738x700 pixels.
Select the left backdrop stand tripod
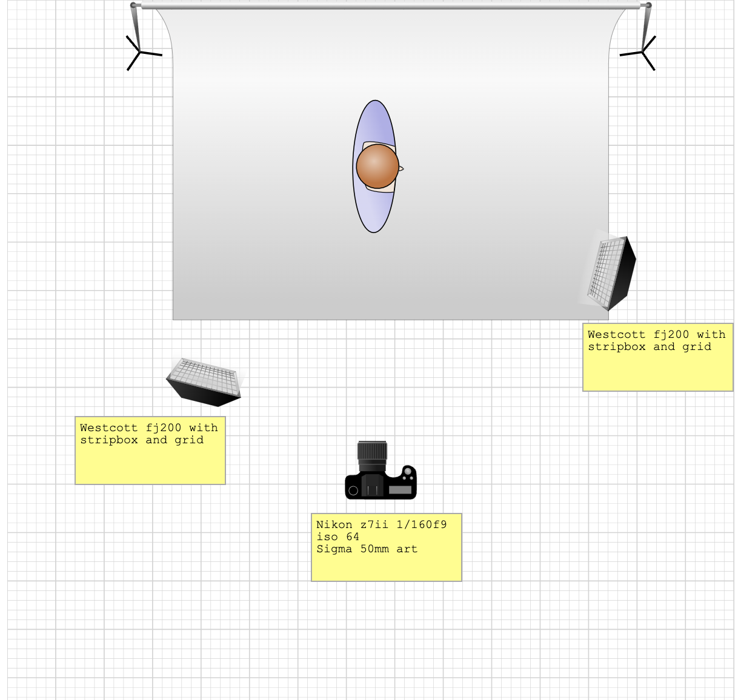pyautogui.click(x=140, y=53)
